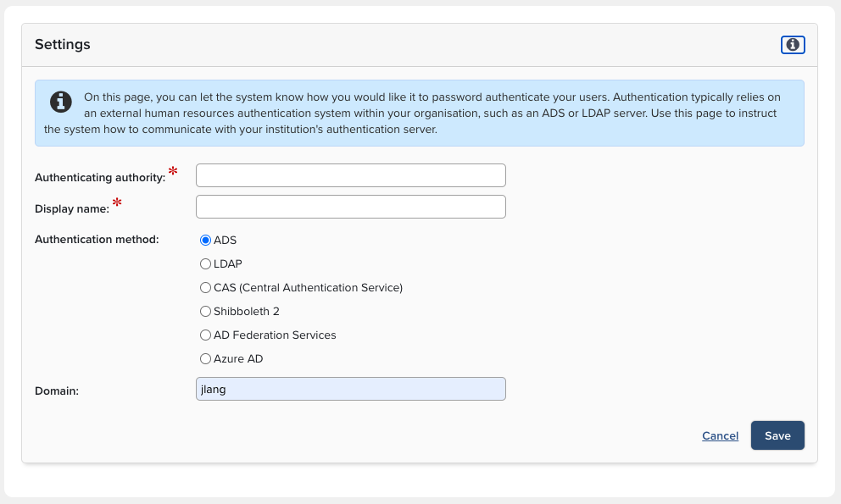Select the ADS authentication method
841x504 pixels.
205,241
